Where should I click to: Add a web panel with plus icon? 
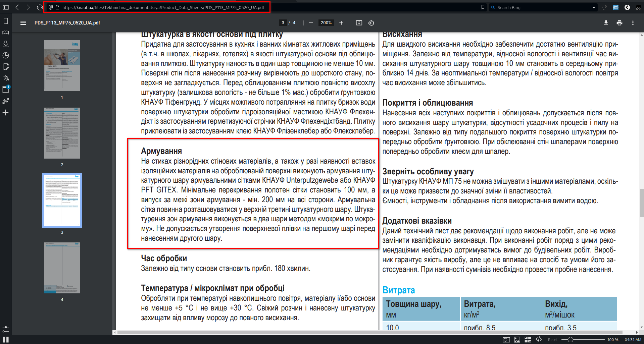[x=6, y=113]
